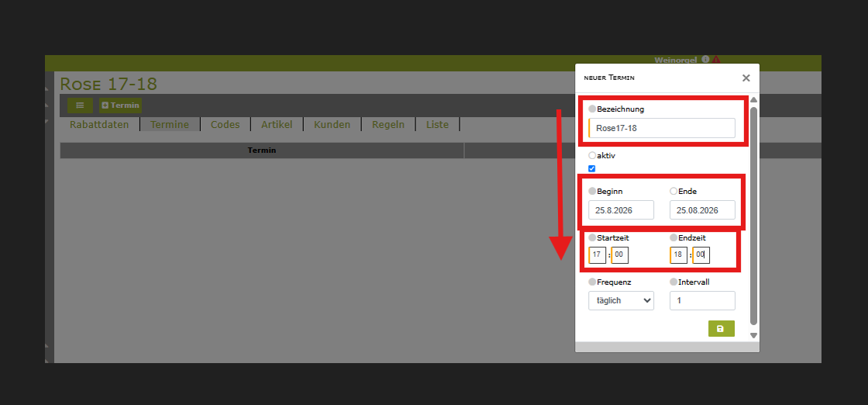Click the Ende date field

click(x=702, y=210)
